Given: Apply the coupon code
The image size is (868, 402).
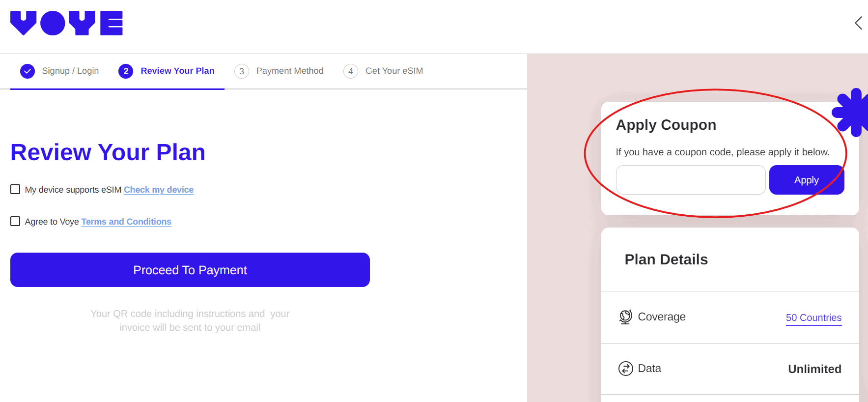Looking at the screenshot, I should (806, 180).
